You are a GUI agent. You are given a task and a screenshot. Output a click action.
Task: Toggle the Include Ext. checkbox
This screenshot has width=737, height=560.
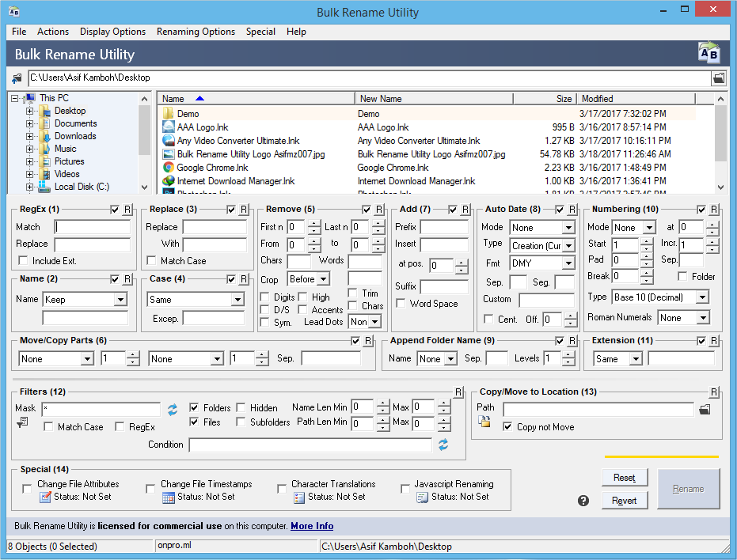tap(22, 260)
